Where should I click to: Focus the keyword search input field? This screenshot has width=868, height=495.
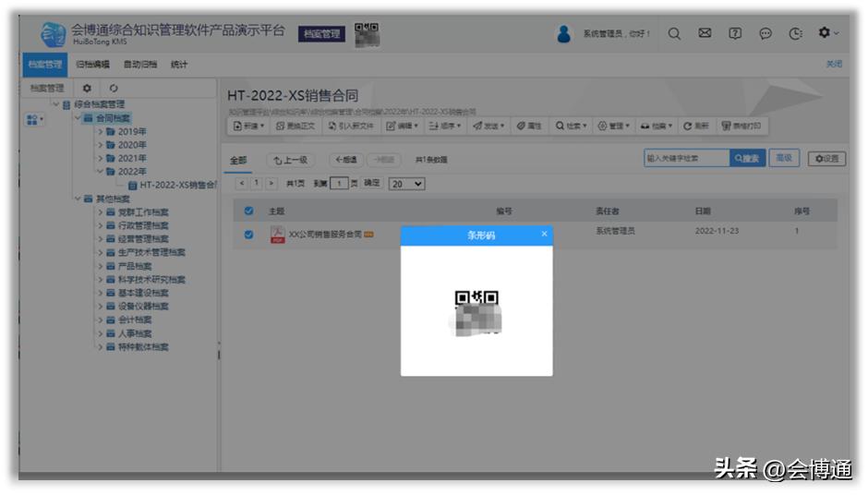[x=686, y=158]
